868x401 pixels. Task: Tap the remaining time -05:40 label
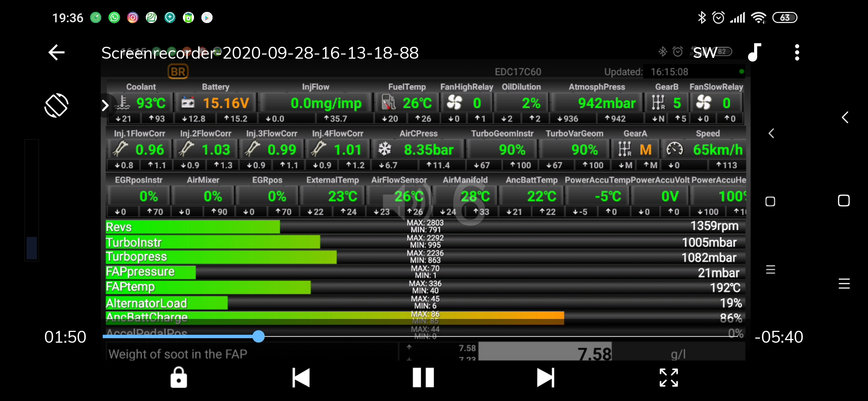click(x=779, y=337)
